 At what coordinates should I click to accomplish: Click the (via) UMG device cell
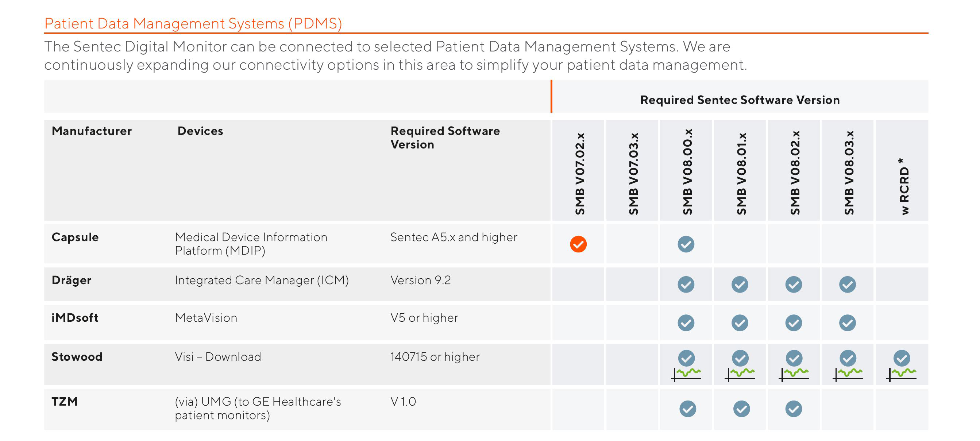pyautogui.click(x=258, y=408)
